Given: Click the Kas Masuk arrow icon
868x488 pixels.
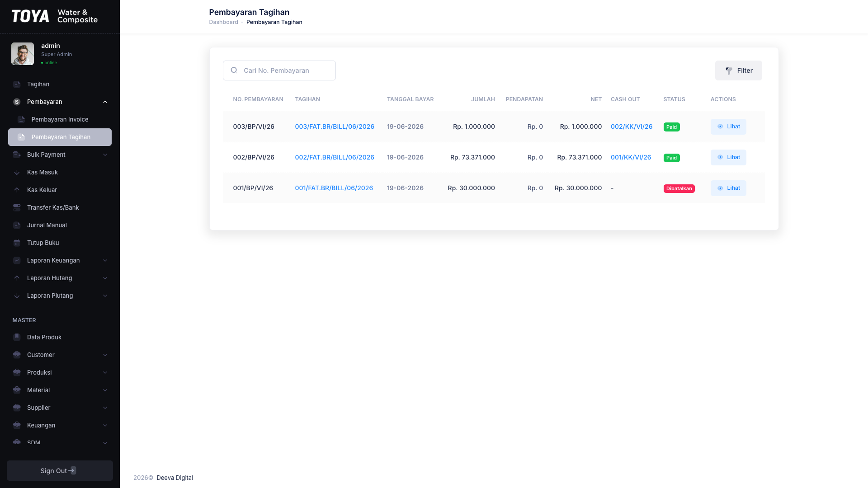Looking at the screenshot, I should [x=17, y=173].
